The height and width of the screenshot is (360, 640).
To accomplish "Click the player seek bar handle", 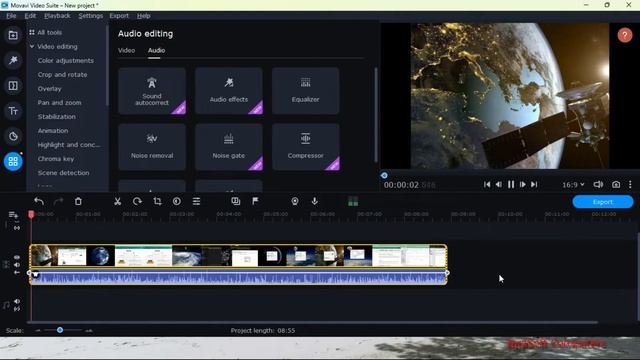I will click(384, 175).
